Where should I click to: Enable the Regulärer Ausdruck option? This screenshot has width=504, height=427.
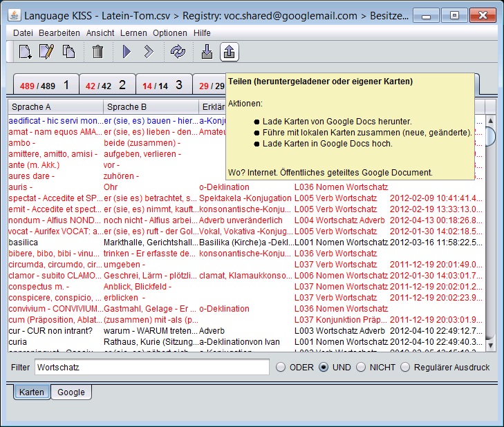point(405,368)
